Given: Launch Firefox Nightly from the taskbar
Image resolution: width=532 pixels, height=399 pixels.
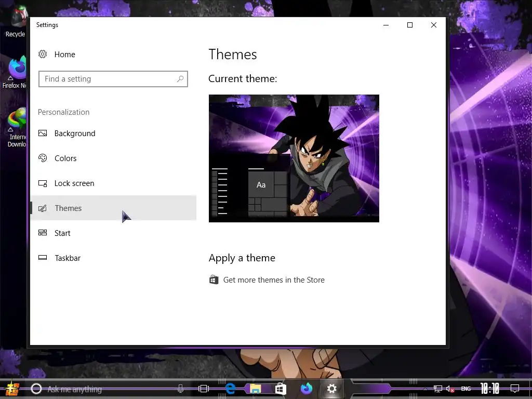Looking at the screenshot, I should point(307,389).
